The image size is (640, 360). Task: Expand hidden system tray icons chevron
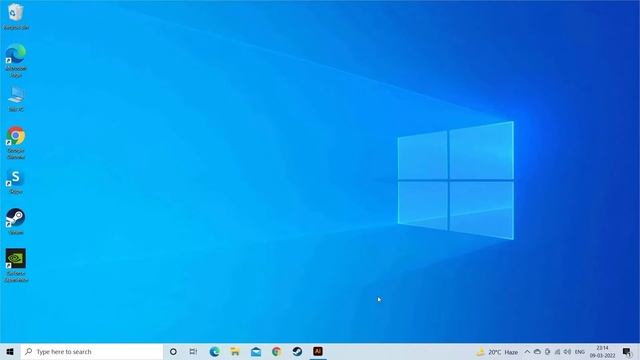527,352
